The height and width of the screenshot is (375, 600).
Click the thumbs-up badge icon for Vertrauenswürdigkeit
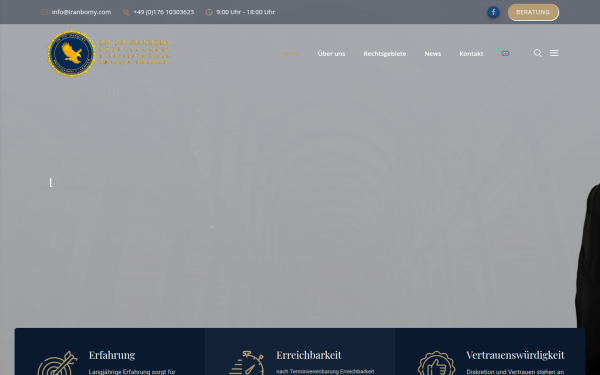click(x=437, y=363)
